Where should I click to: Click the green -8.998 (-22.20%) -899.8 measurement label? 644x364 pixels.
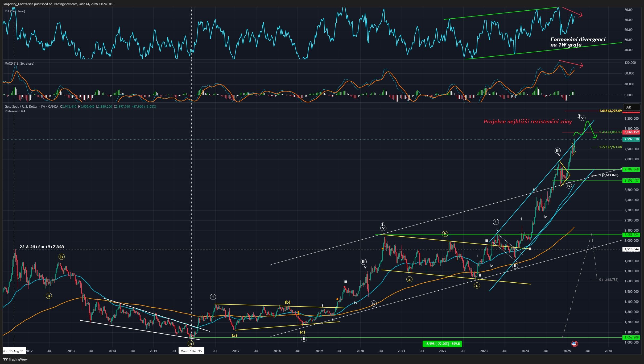click(x=442, y=344)
